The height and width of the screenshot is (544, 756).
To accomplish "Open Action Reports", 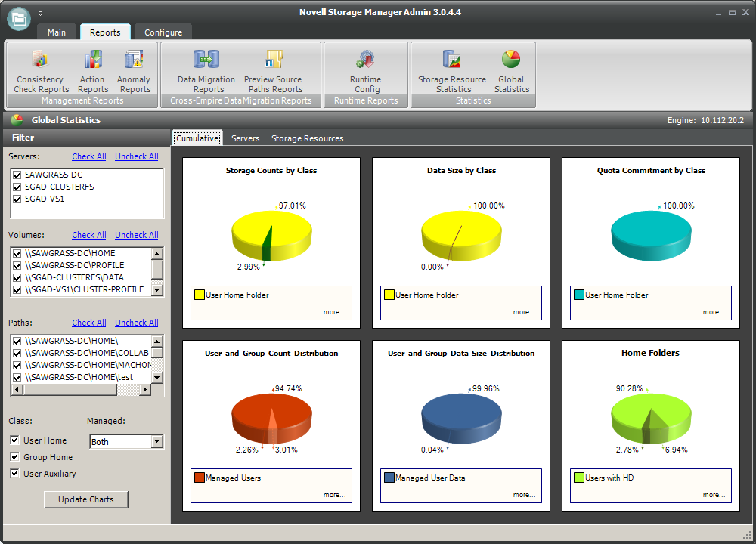I will (x=92, y=71).
